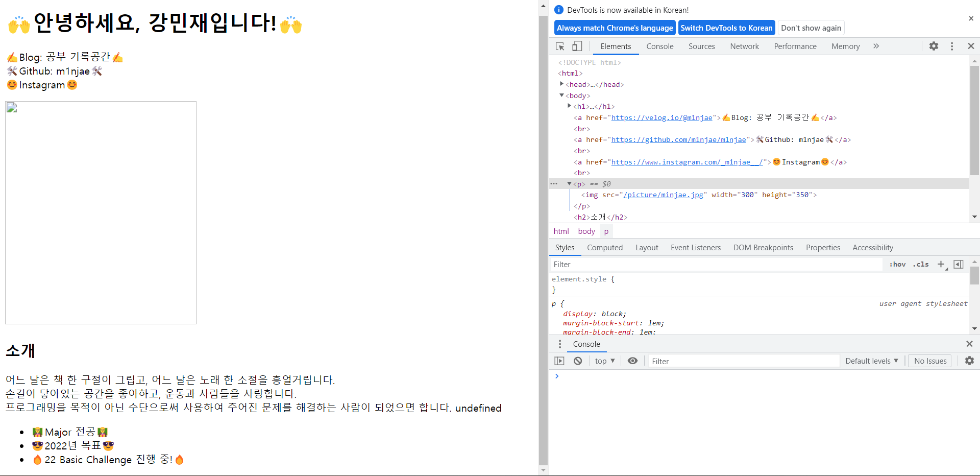Screen dimensions: 980x476
Task: Clear the console icon
Action: click(x=578, y=361)
